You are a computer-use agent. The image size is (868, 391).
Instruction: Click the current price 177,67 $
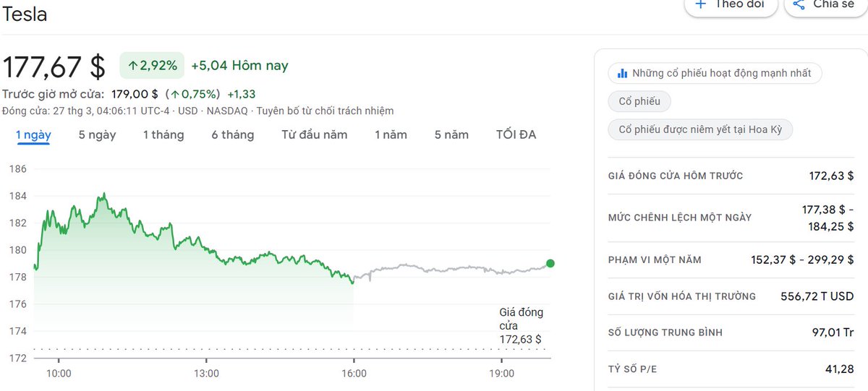coord(54,67)
